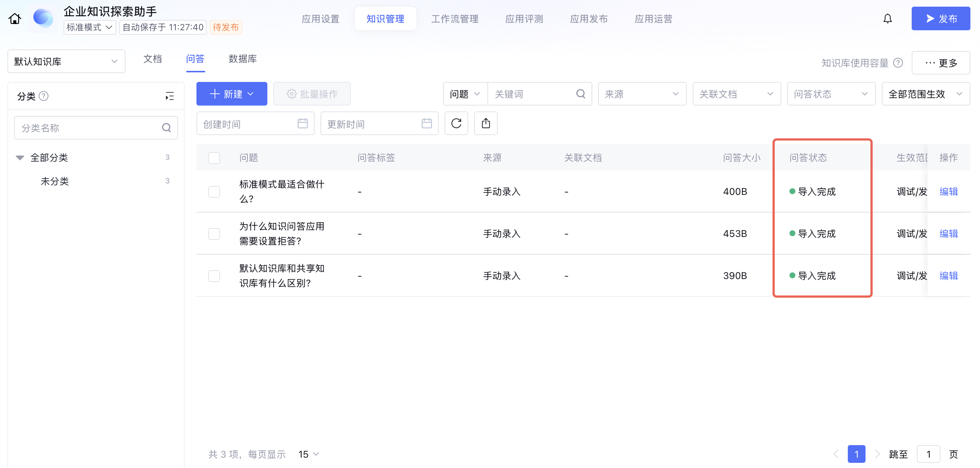Collapse the category panel icon
980x468 pixels.
tap(170, 96)
